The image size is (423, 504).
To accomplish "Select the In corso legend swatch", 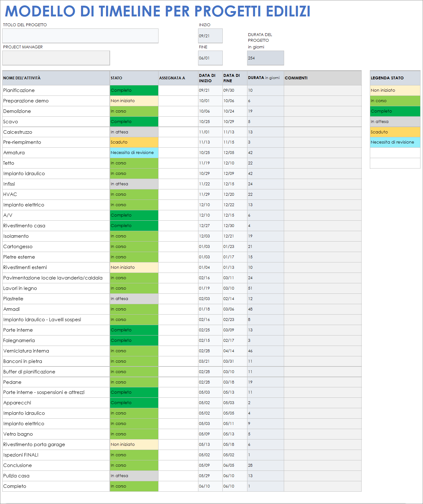I will tap(395, 101).
